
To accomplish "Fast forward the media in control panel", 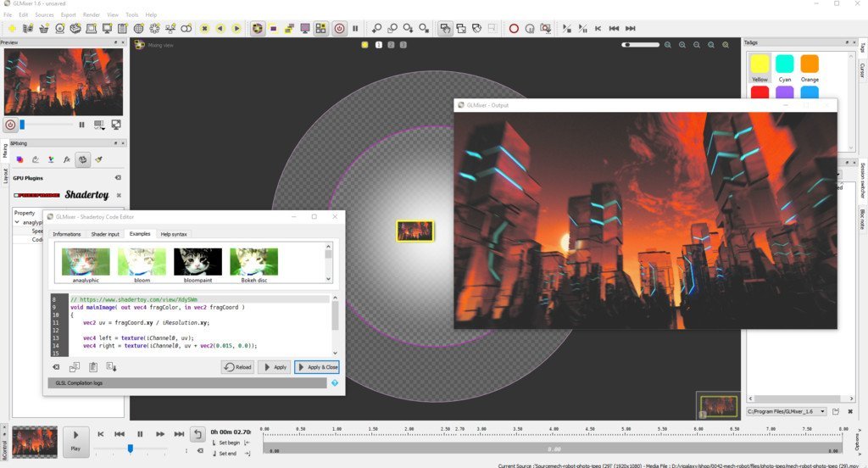I will click(160, 434).
